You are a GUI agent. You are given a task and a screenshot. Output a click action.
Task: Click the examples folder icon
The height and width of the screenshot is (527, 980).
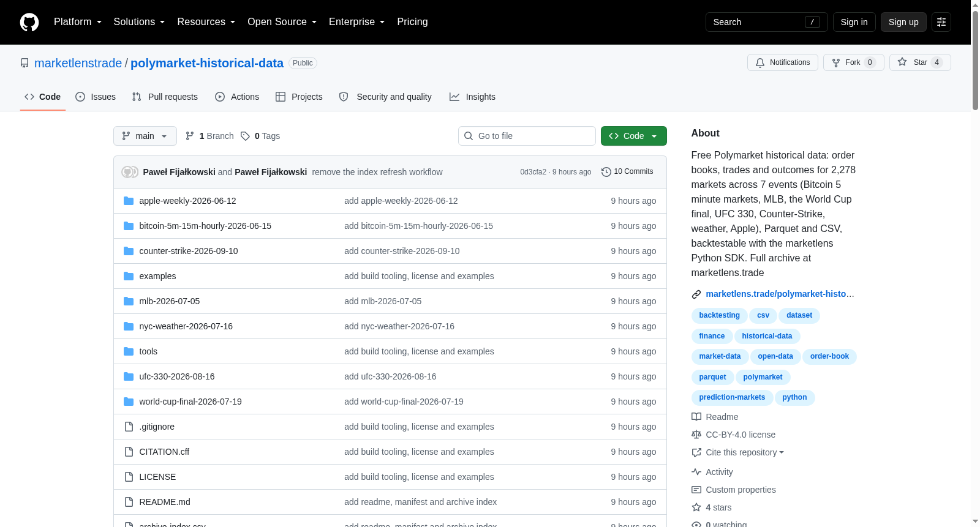coord(129,276)
